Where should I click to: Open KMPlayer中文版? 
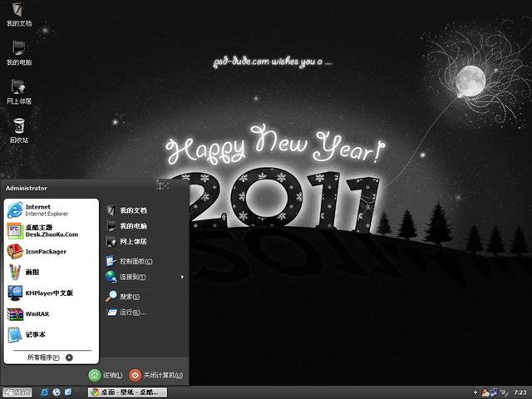(52, 293)
